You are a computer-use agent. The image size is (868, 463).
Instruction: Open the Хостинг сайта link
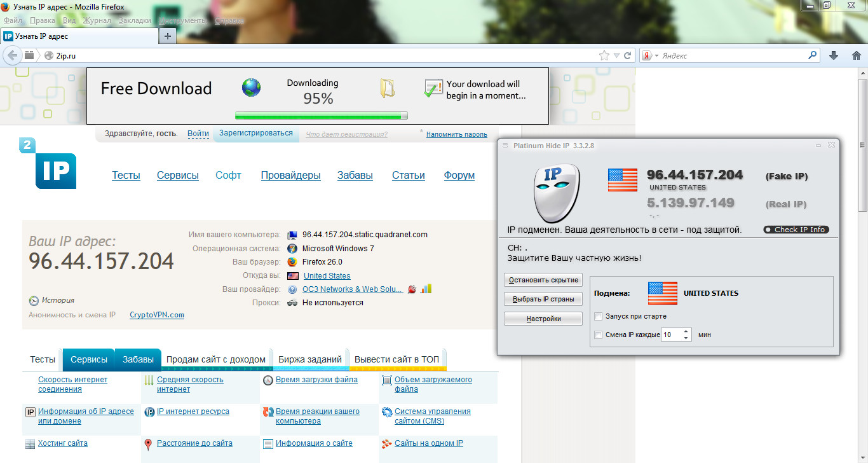pos(62,443)
